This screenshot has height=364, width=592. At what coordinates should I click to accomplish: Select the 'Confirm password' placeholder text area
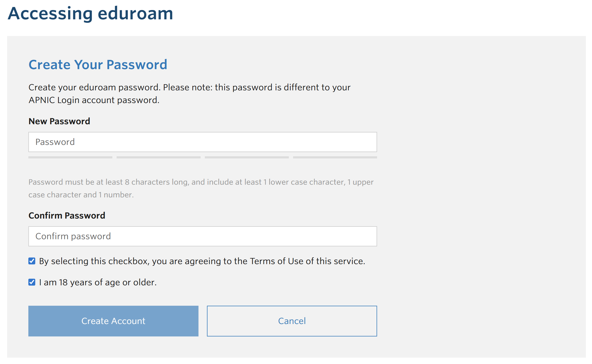pos(73,236)
